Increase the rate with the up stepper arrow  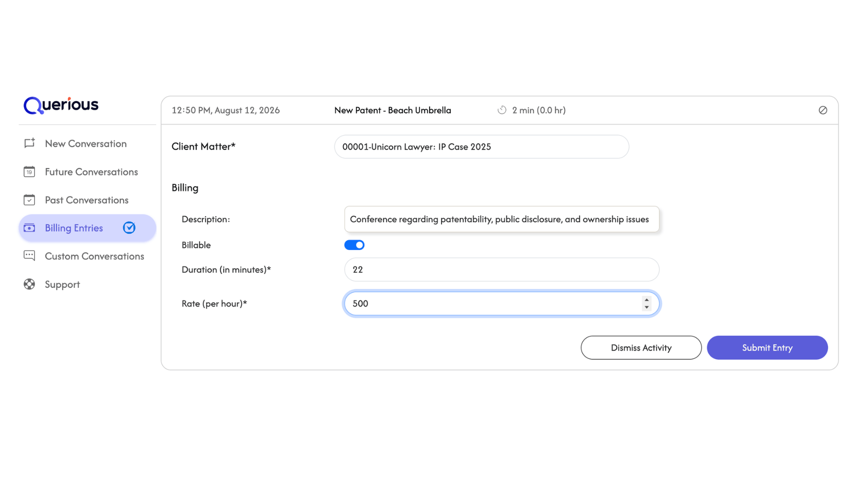[x=647, y=300]
